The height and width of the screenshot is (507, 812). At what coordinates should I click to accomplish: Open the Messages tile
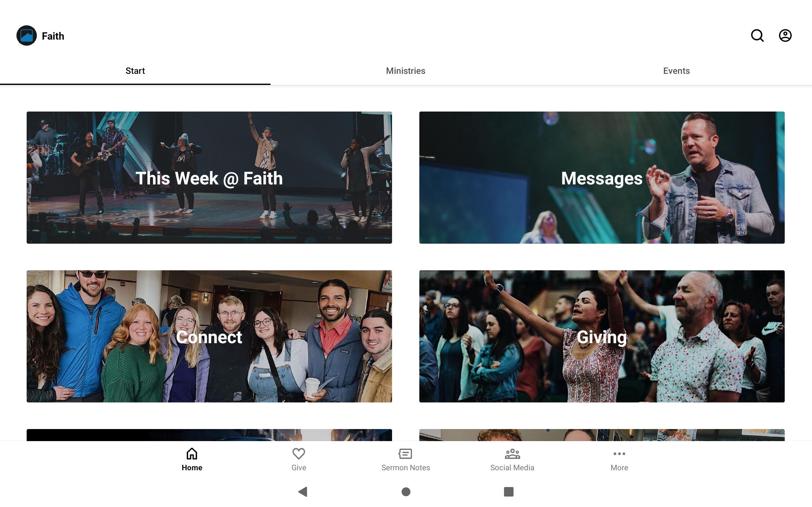point(602,177)
